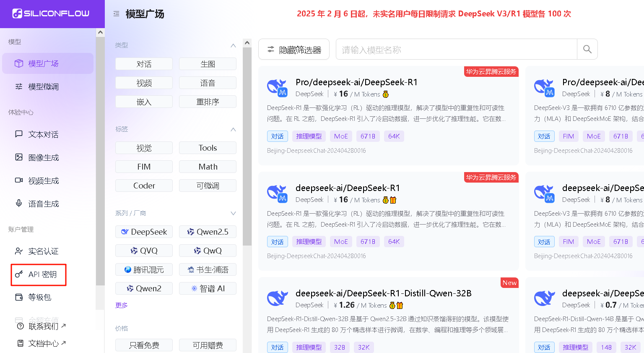Click gift icon on DeepSeek-R1-Distill-Qwen-32B card
Screen dimensions: 644x353
400,305
